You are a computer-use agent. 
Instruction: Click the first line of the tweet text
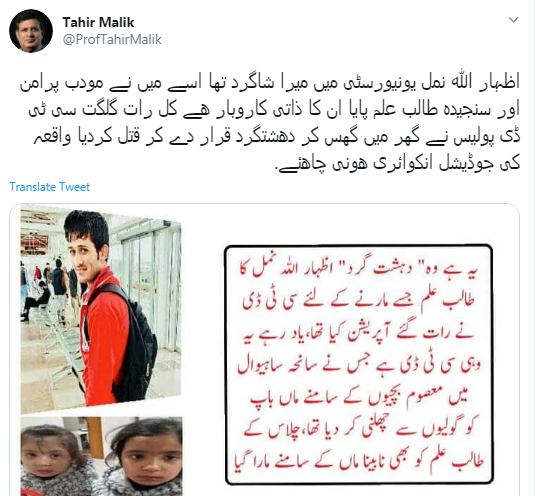270,84
